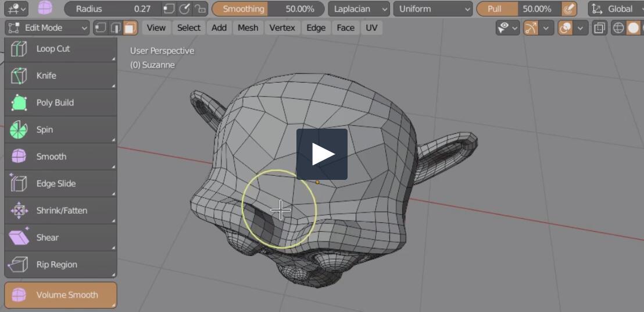Open the Face menu
Screen dimensions: 644x312
(345, 28)
